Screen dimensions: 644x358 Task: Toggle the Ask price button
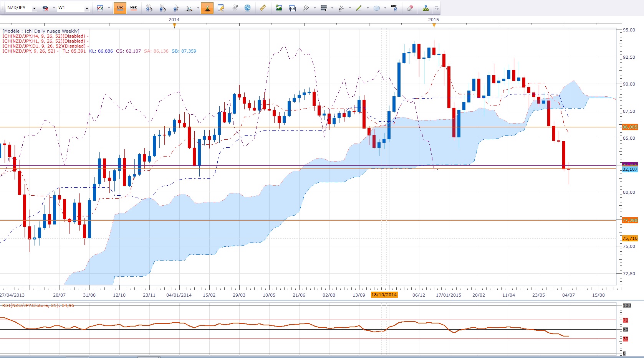click(134, 8)
